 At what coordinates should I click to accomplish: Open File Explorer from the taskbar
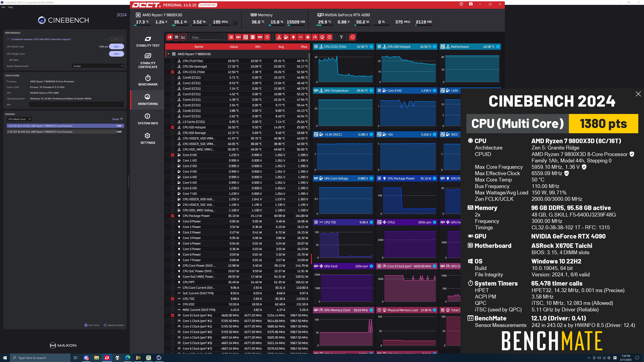pyautogui.click(x=96, y=358)
